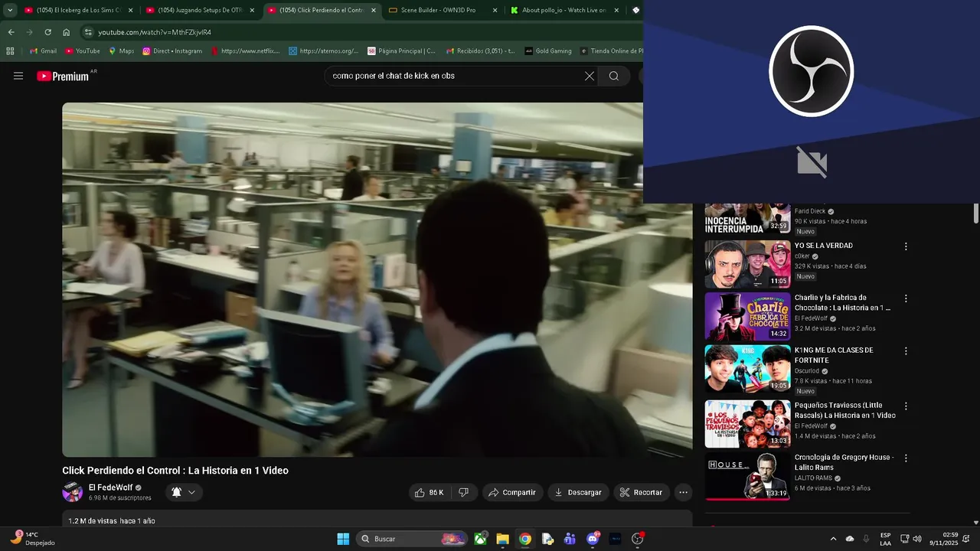Image resolution: width=980 pixels, height=551 pixels.
Task: Run the search with the magnifier button
Action: [614, 76]
